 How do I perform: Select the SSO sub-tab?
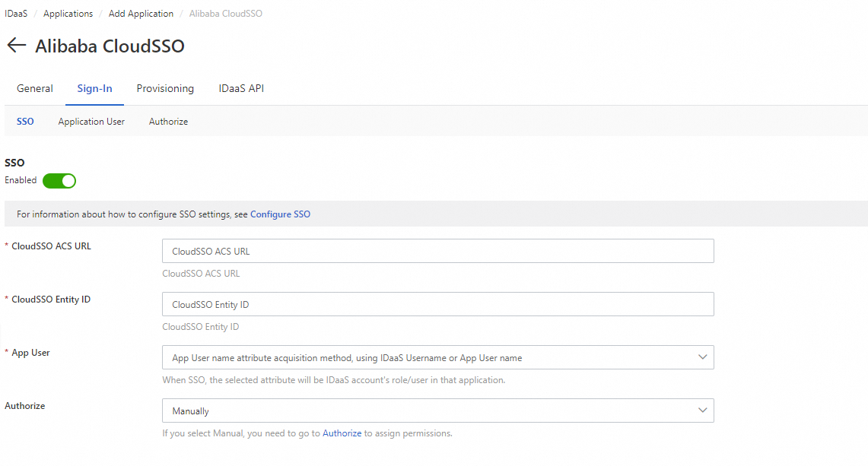tap(25, 121)
